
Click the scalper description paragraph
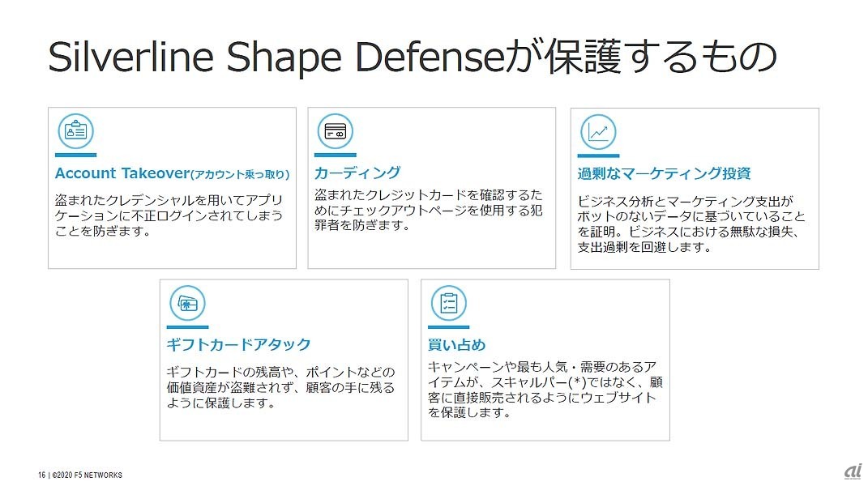click(x=541, y=390)
